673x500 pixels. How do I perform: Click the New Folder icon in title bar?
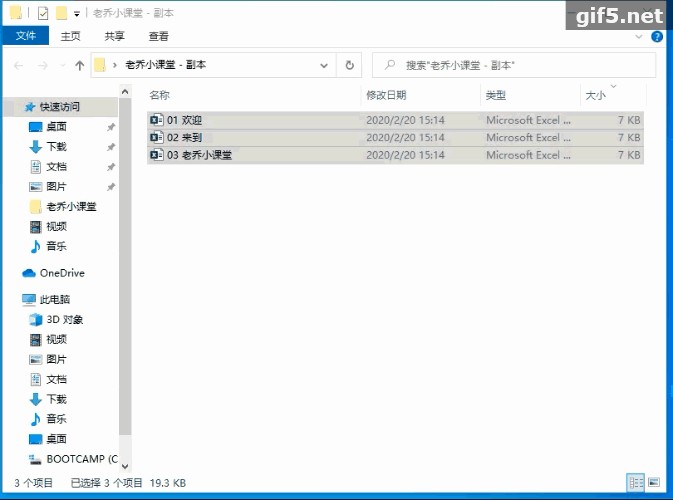click(61, 13)
